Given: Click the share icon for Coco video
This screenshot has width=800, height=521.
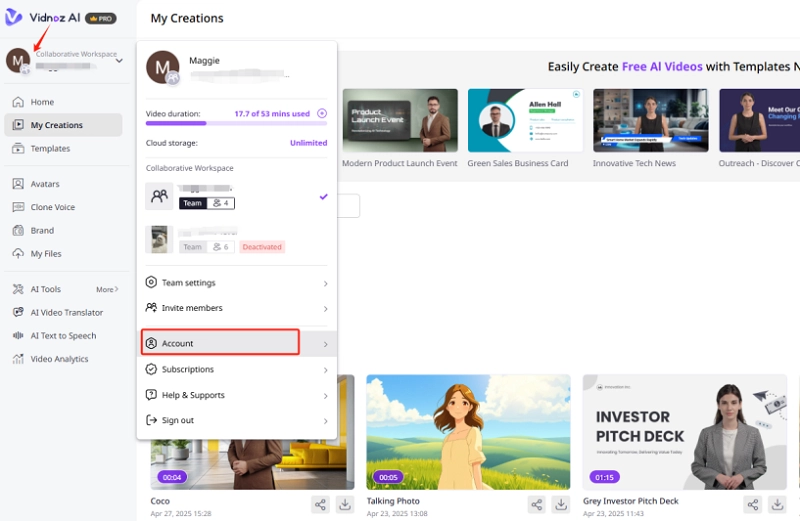Looking at the screenshot, I should (x=320, y=505).
